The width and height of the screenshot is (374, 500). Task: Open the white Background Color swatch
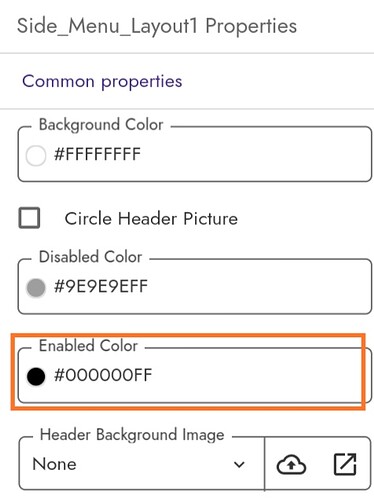point(36,155)
